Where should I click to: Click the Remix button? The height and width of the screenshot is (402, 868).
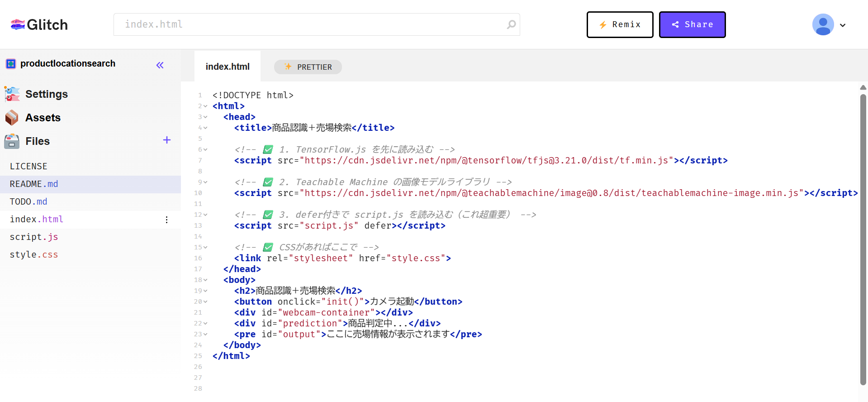click(x=620, y=24)
